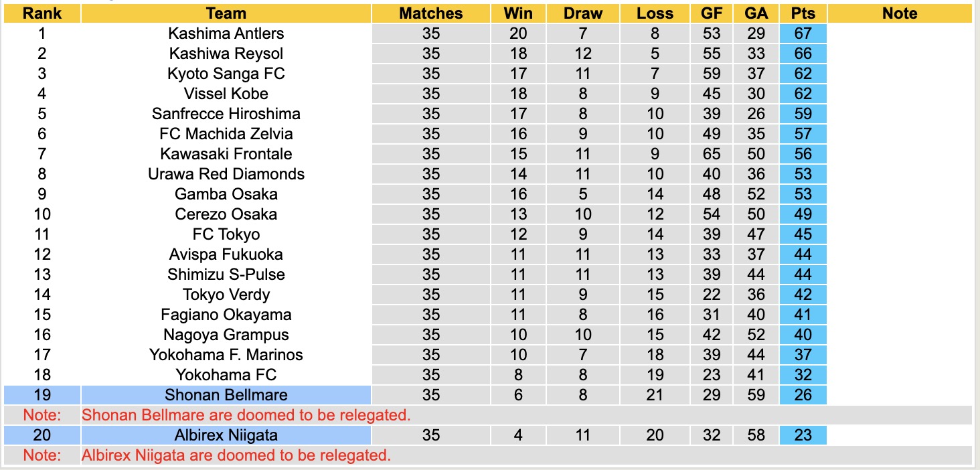Select the highlighted rank 19 cell
Image resolution: width=980 pixels, height=470 pixels.
tap(42, 395)
